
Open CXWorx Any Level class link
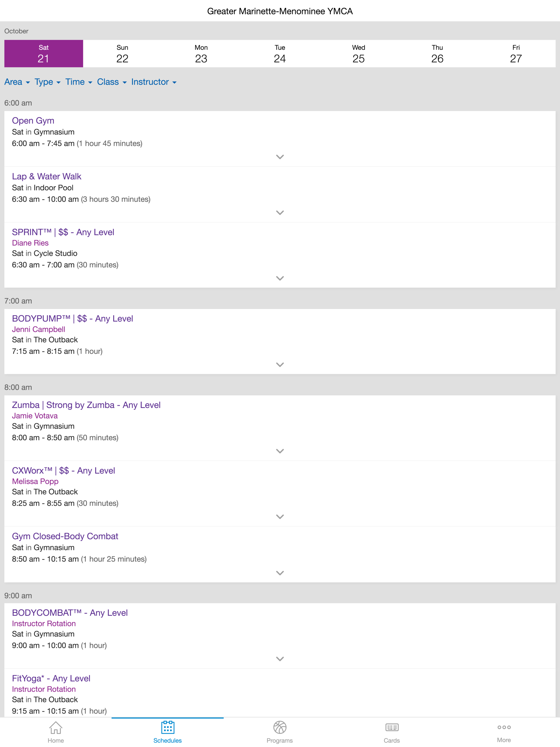tap(63, 470)
